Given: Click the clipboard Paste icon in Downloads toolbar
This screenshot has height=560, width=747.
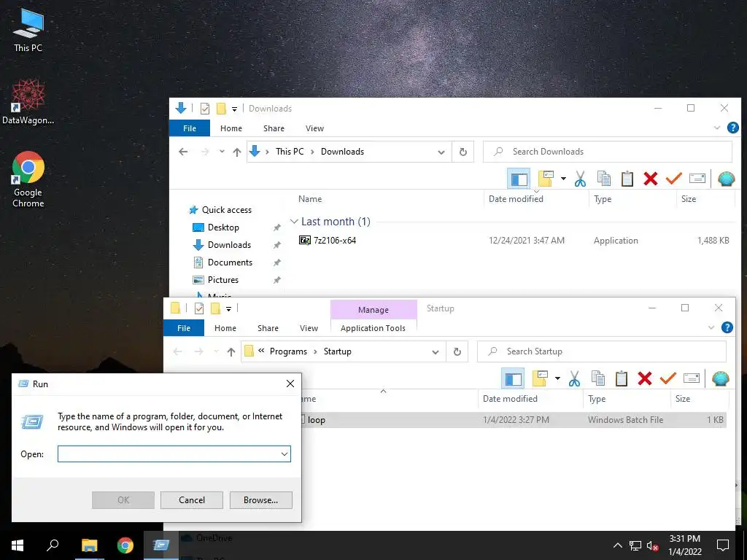Looking at the screenshot, I should pyautogui.click(x=627, y=179).
